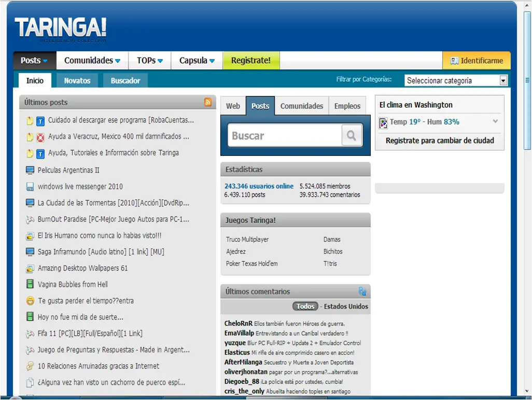Open yuzque's comment on Blur PC Full-RIP
The image size is (532, 400).
click(x=304, y=343)
